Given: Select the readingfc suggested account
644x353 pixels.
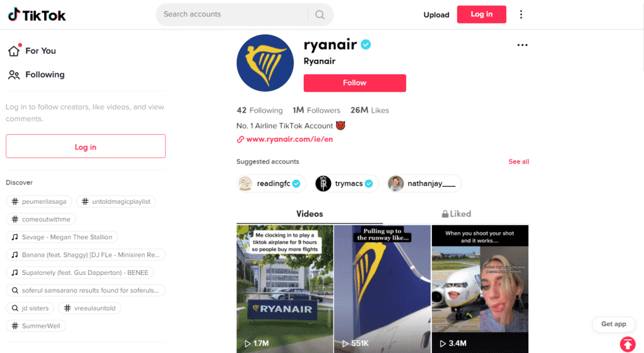Looking at the screenshot, I should pyautogui.click(x=270, y=183).
